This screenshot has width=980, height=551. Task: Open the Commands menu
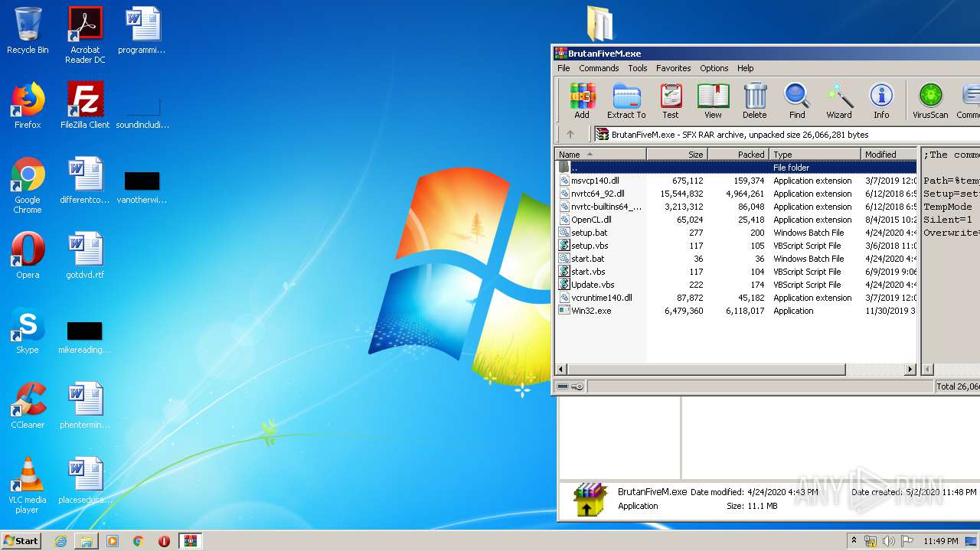(x=599, y=68)
